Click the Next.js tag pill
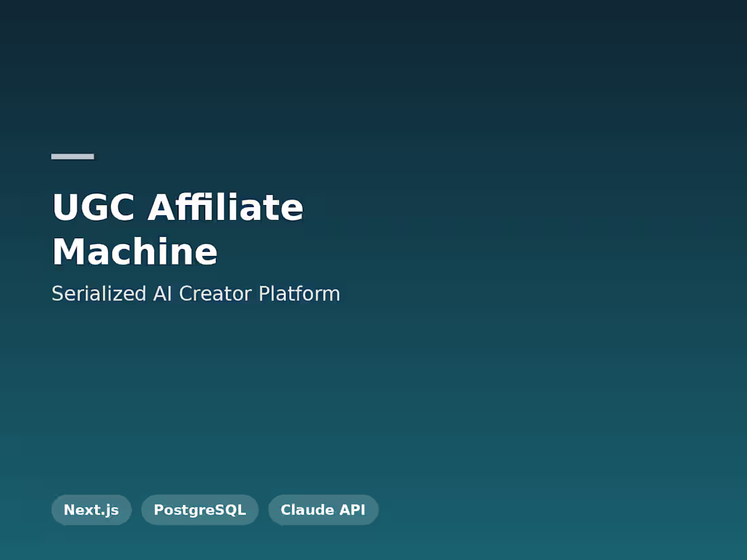Screen dimensions: 747x560 pyautogui.click(x=92, y=510)
